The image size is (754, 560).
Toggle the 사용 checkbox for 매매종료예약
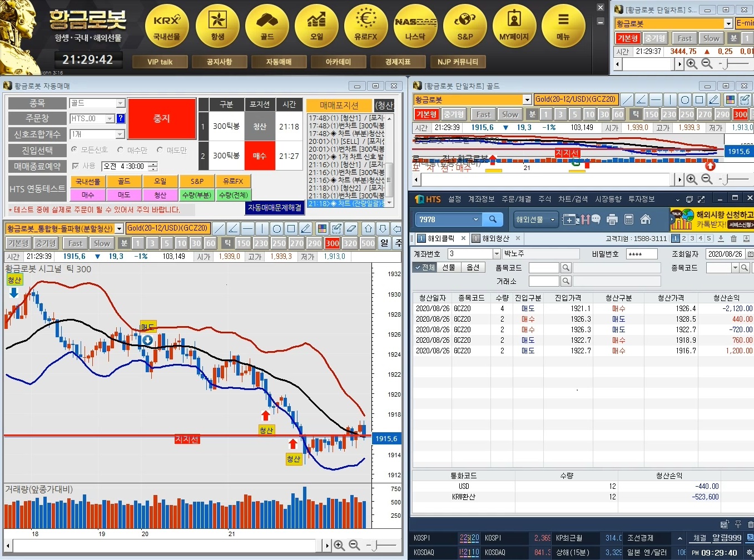click(x=76, y=166)
